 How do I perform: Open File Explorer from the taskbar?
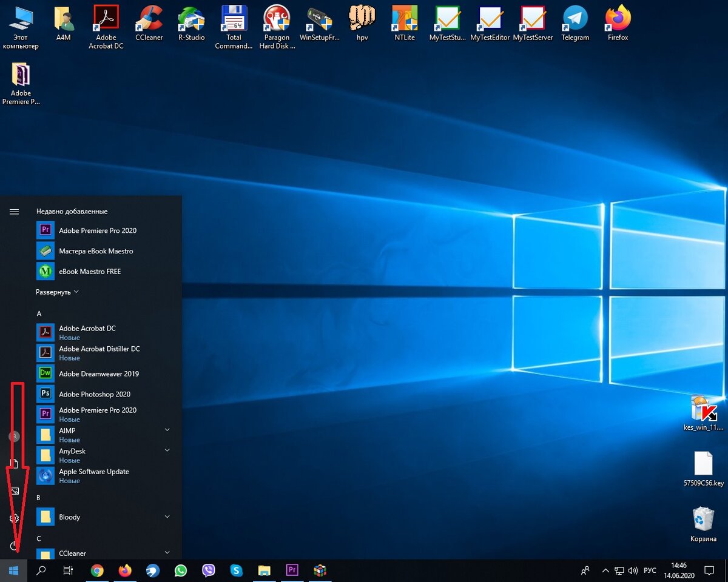[264, 570]
